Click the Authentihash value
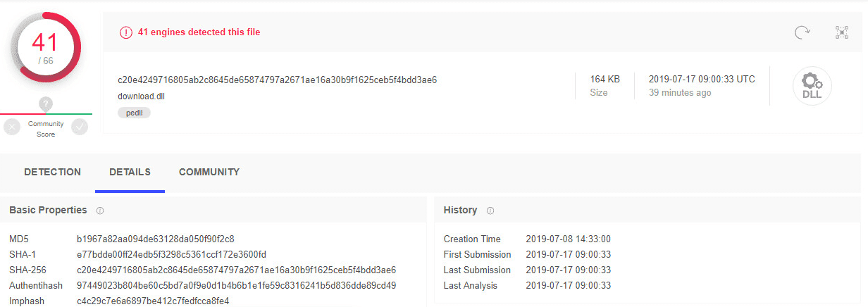 [x=236, y=285]
